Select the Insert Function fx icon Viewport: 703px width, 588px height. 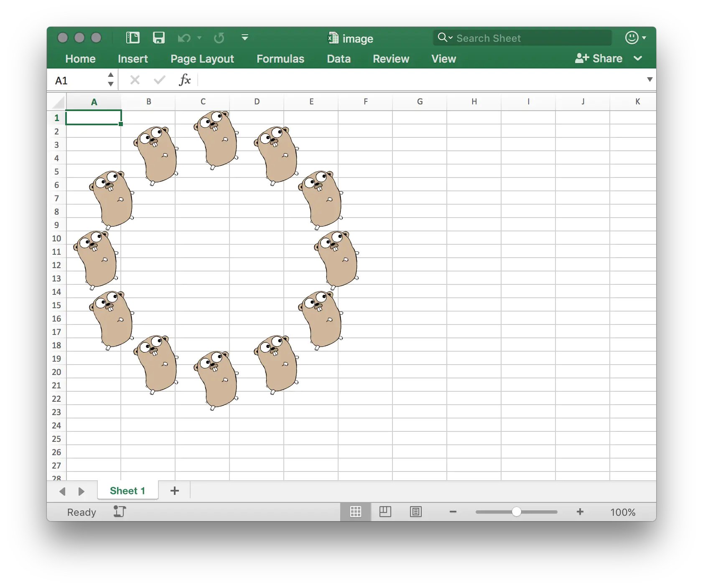pos(185,80)
